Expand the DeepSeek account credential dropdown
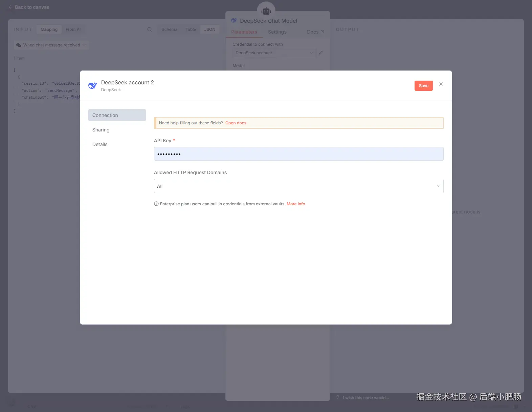This screenshot has width=532, height=412. pyautogui.click(x=274, y=53)
